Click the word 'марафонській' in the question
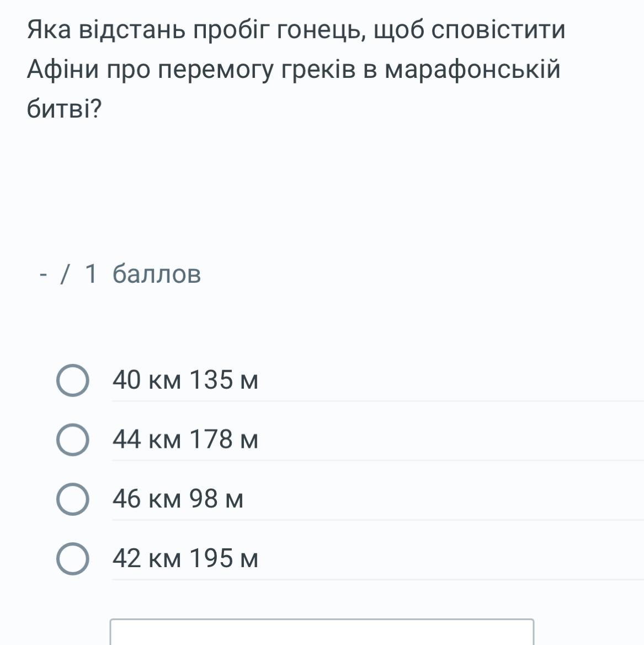 pyautogui.click(x=472, y=70)
